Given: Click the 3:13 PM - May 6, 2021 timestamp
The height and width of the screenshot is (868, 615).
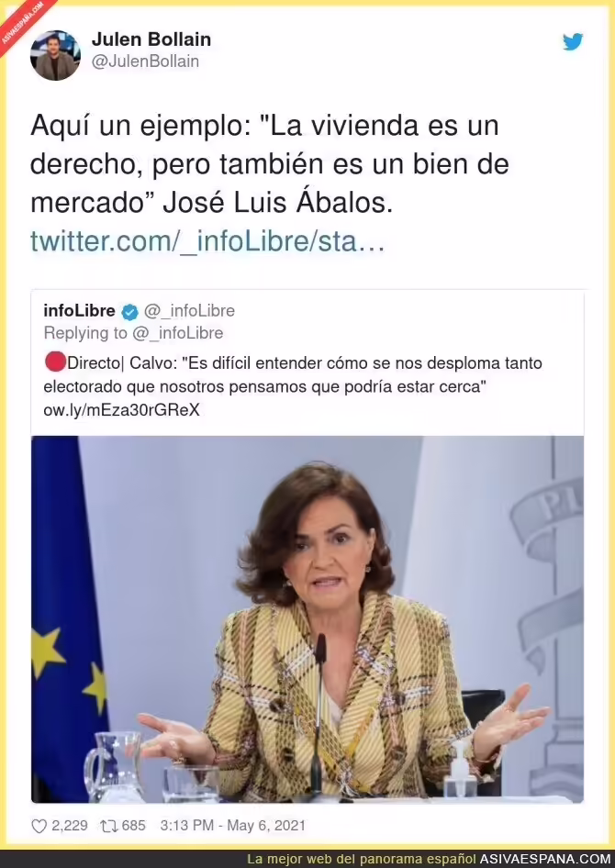Looking at the screenshot, I should point(232,826).
